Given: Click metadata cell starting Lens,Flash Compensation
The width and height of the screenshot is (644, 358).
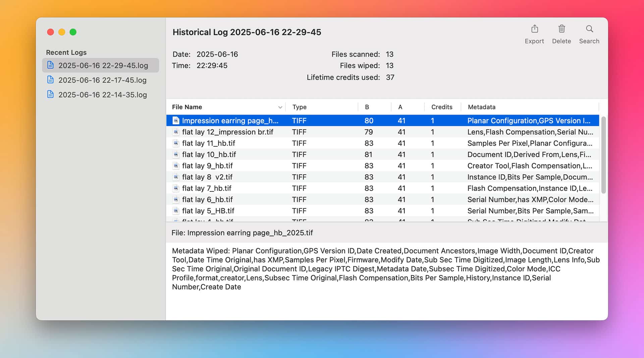Looking at the screenshot, I should 530,132.
